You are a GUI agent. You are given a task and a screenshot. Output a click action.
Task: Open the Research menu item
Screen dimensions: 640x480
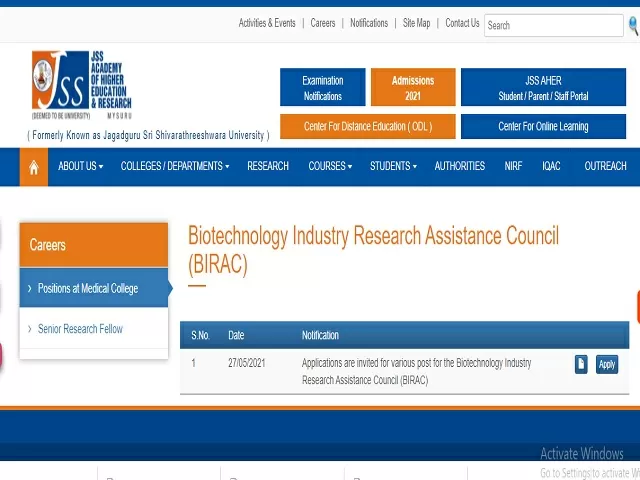[268, 166]
